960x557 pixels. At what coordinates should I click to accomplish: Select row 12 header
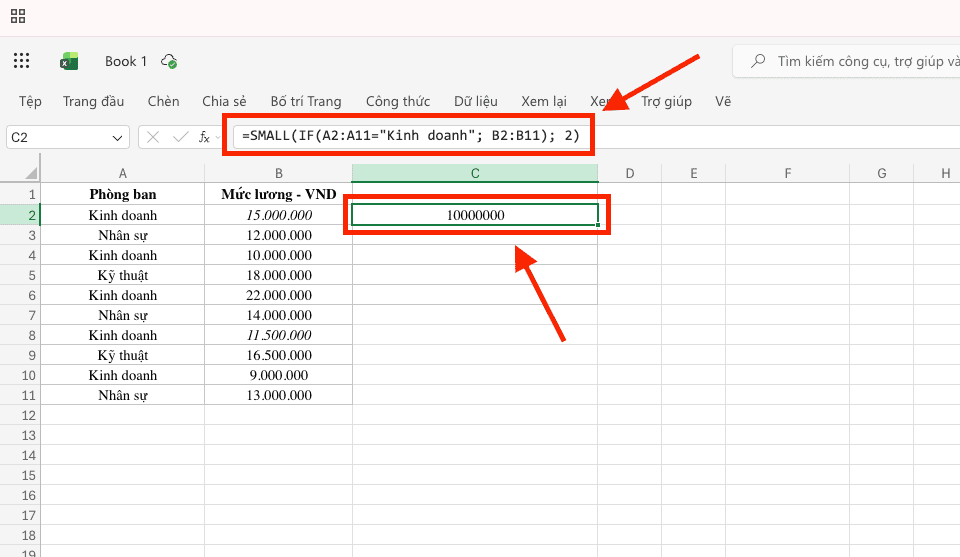click(x=20, y=415)
